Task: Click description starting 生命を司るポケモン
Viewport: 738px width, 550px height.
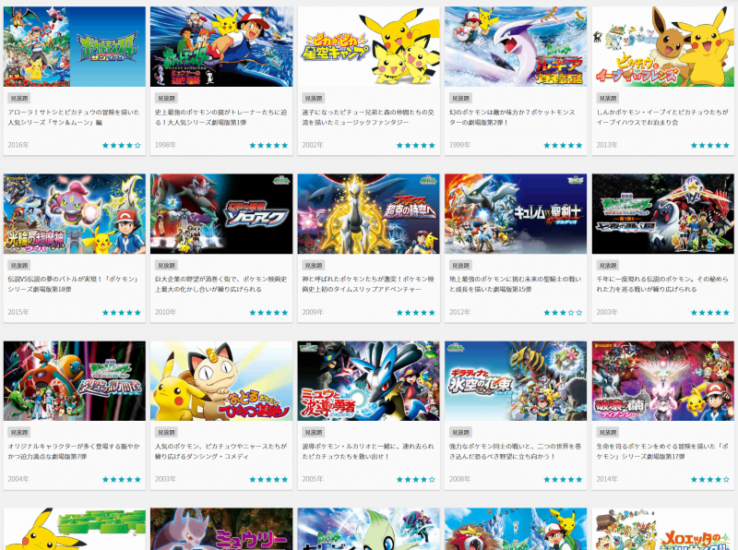Action: coord(662,451)
